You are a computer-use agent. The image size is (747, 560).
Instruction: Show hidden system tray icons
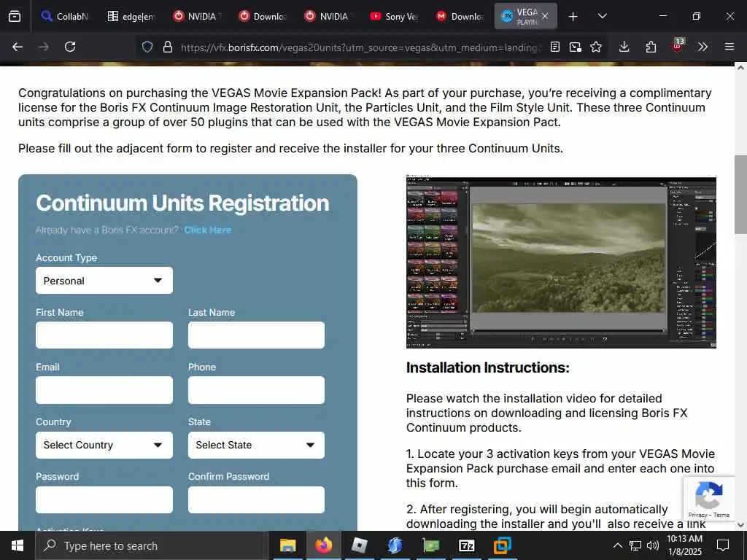[617, 545]
